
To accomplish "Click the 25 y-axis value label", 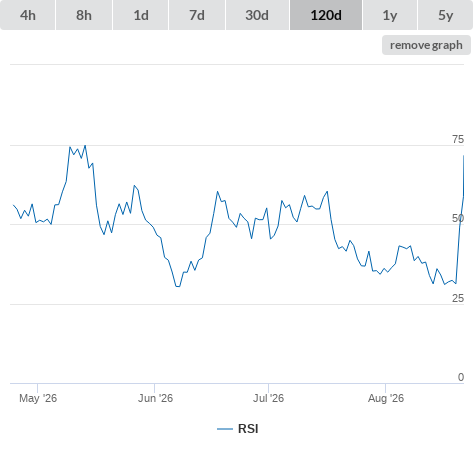I will tap(458, 298).
